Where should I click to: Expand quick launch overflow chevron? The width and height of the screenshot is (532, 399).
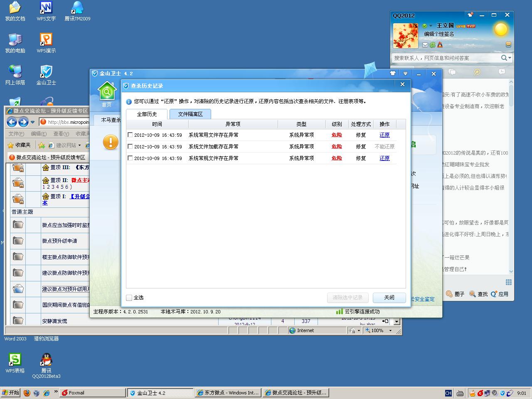tap(56, 392)
